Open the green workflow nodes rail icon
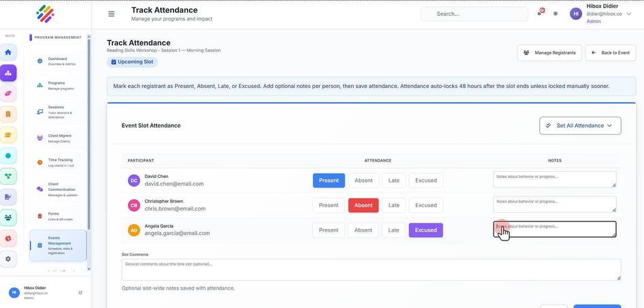The width and height of the screenshot is (644, 308). click(8, 176)
